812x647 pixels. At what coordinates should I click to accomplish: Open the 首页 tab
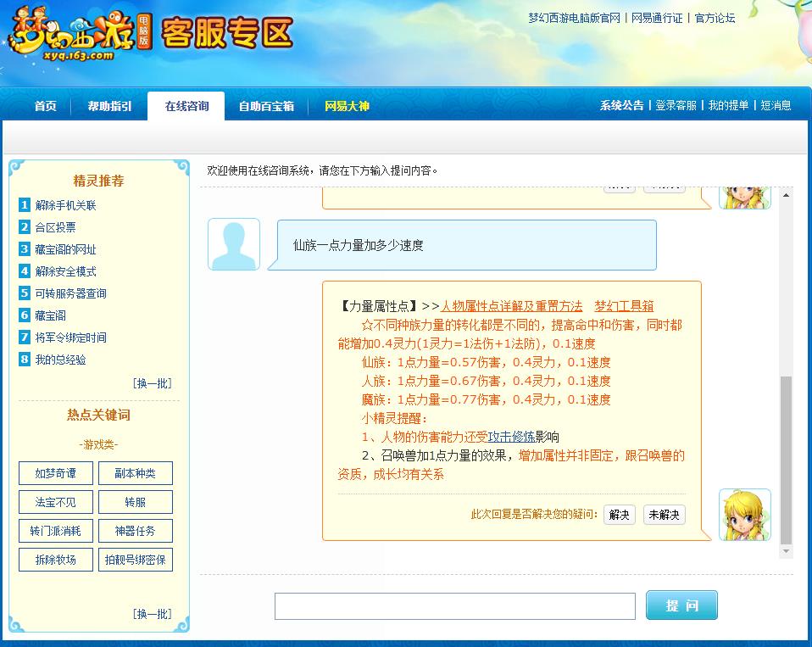pos(44,106)
